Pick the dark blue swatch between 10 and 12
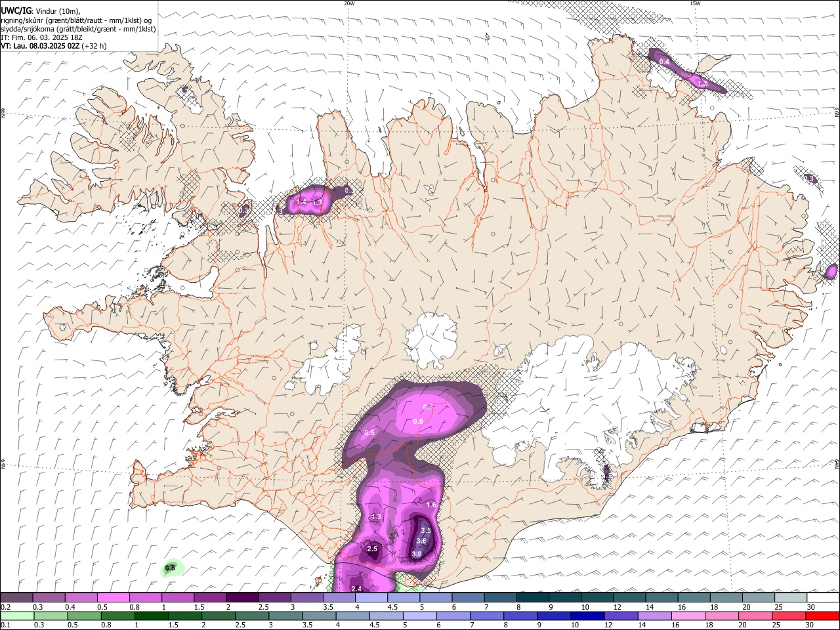The image size is (840, 630). click(589, 616)
